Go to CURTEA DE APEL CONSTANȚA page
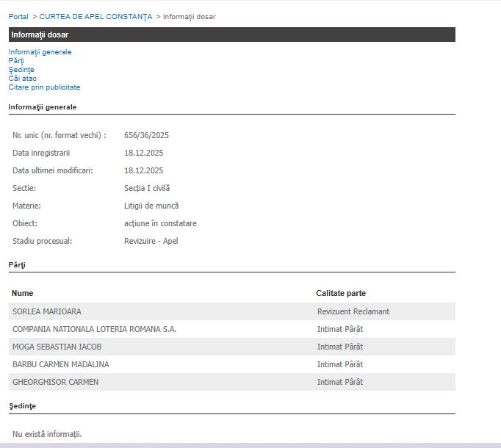Image resolution: width=501 pixels, height=448 pixels. 95,16
